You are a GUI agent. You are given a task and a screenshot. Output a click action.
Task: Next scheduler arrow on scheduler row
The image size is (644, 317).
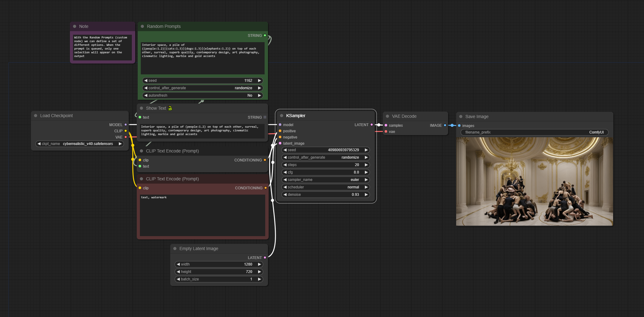366,187
